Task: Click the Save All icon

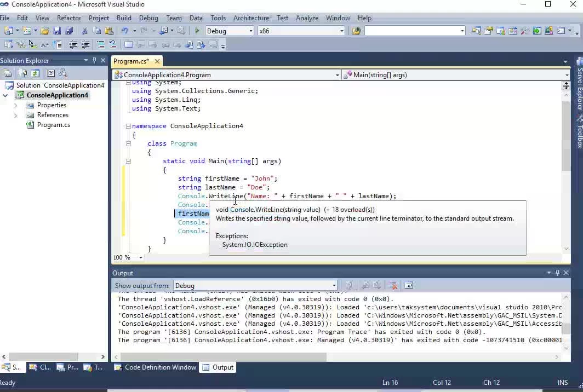Action: [x=69, y=31]
